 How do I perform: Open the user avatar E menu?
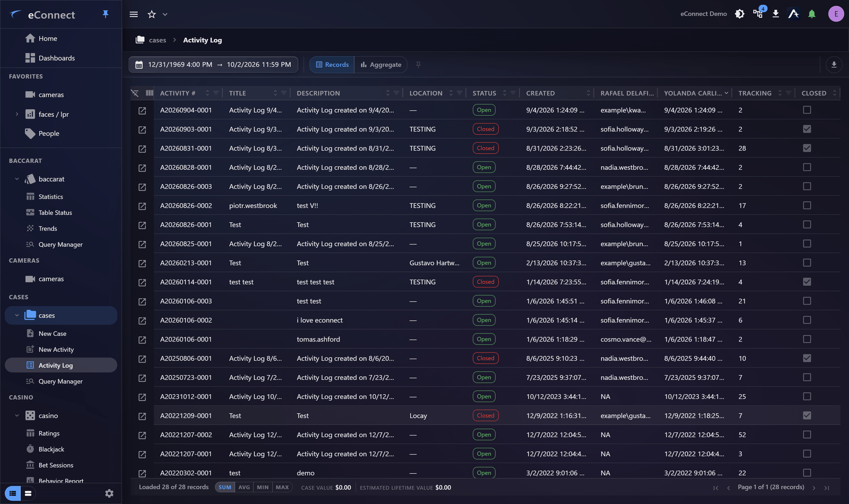coord(836,14)
